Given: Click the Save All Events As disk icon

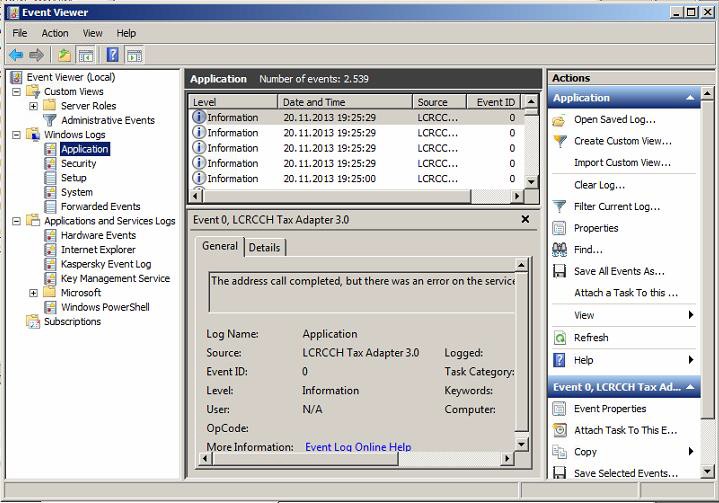Looking at the screenshot, I should [x=560, y=271].
